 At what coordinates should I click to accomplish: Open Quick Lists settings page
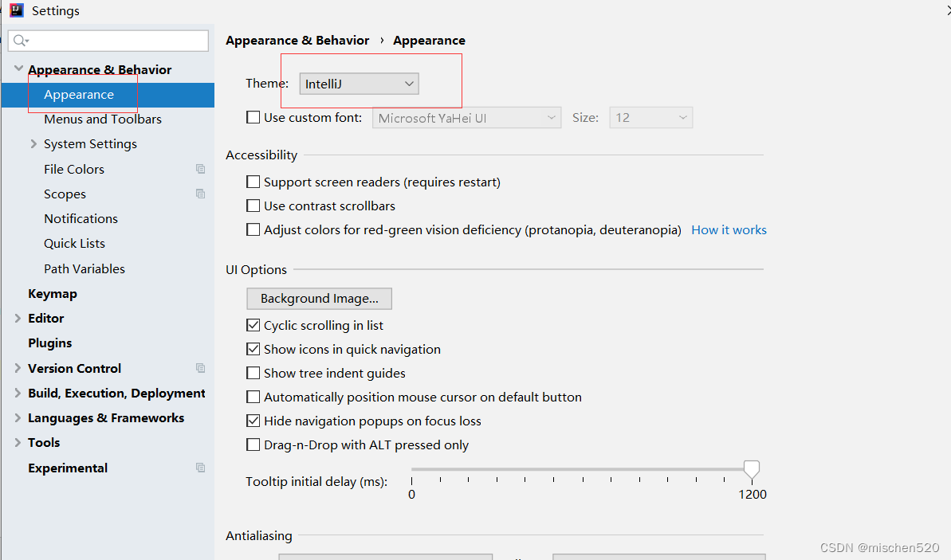[75, 244]
